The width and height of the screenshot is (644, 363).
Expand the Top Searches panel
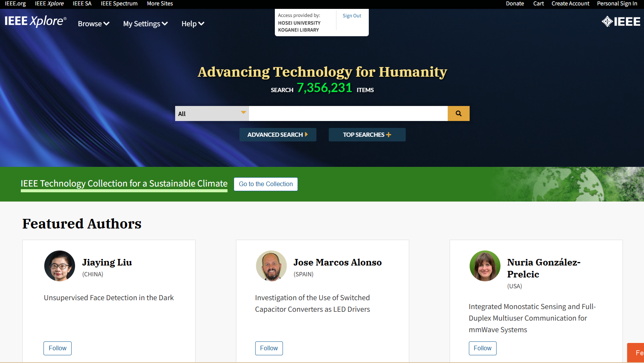click(367, 135)
